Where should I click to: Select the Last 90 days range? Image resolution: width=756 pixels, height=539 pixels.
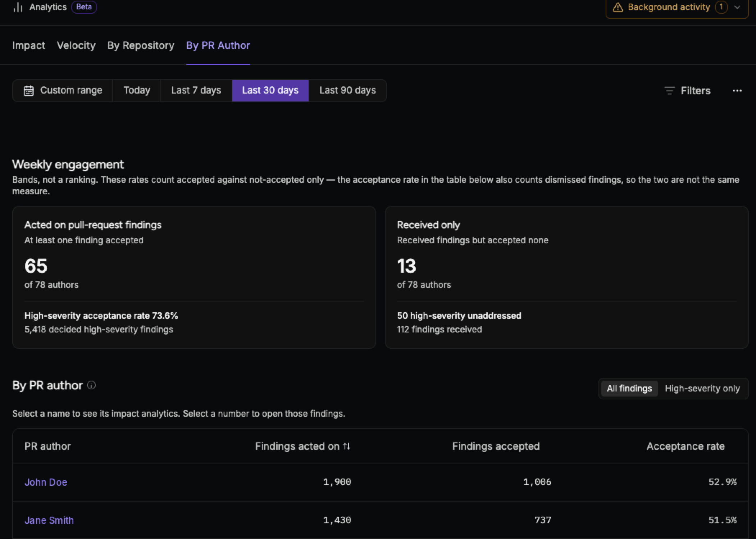tap(347, 90)
